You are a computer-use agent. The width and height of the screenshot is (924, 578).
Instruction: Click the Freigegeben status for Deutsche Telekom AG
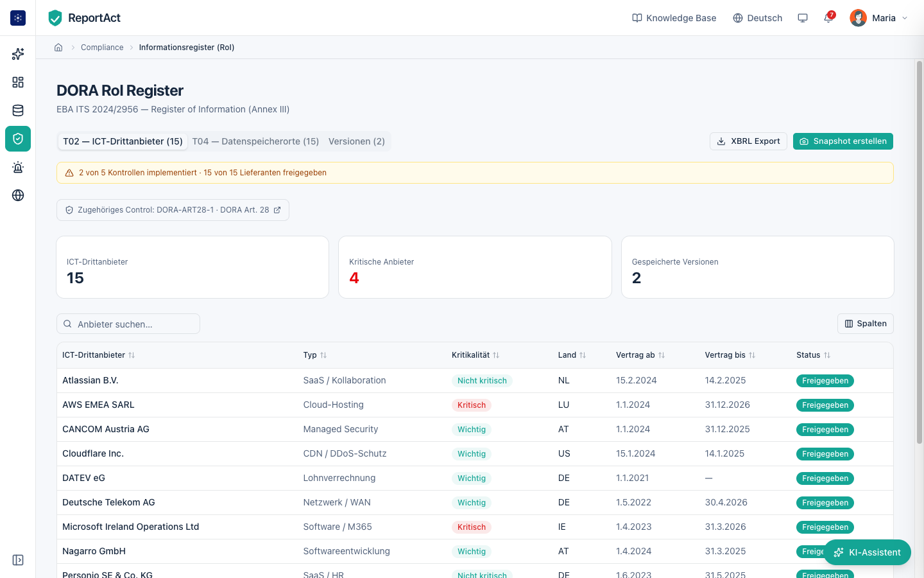click(825, 503)
